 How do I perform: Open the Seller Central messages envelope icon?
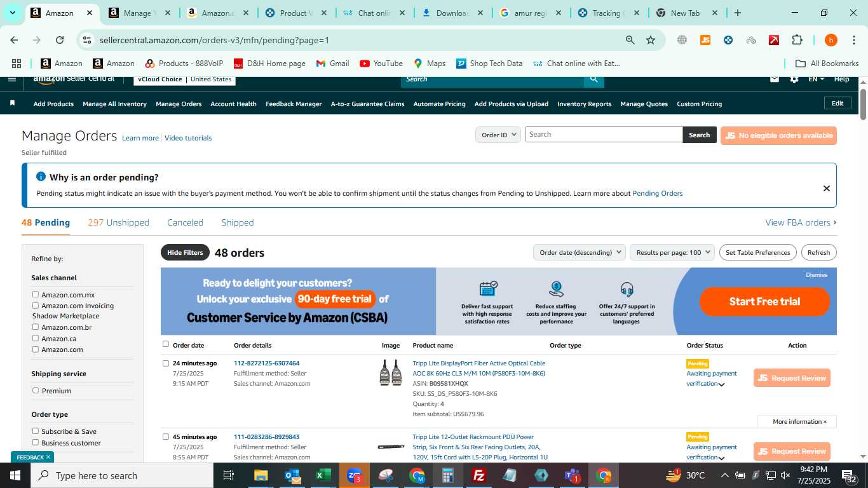coord(774,79)
